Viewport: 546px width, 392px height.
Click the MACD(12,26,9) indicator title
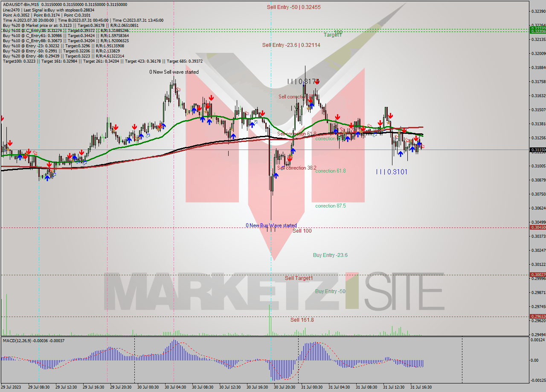coord(34,340)
